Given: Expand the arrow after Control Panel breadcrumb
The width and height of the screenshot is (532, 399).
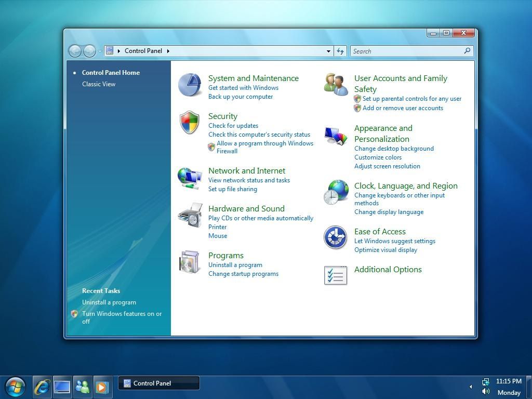Looking at the screenshot, I should pyautogui.click(x=168, y=51).
